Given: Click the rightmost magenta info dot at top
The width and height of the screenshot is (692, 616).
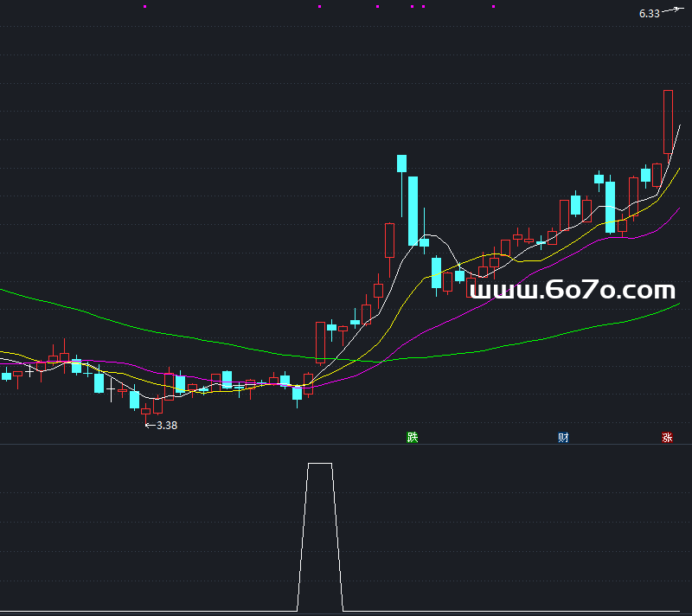Looking at the screenshot, I should (x=493, y=7).
